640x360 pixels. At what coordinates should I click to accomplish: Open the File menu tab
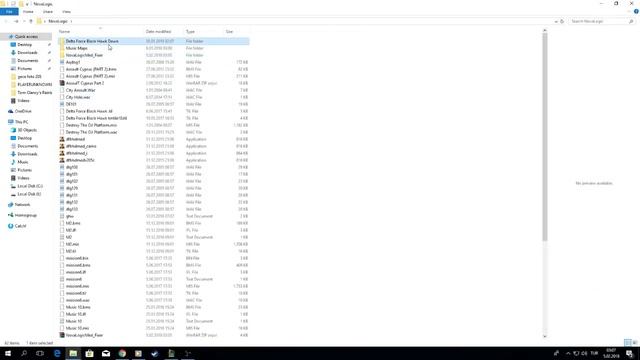tap(9, 11)
